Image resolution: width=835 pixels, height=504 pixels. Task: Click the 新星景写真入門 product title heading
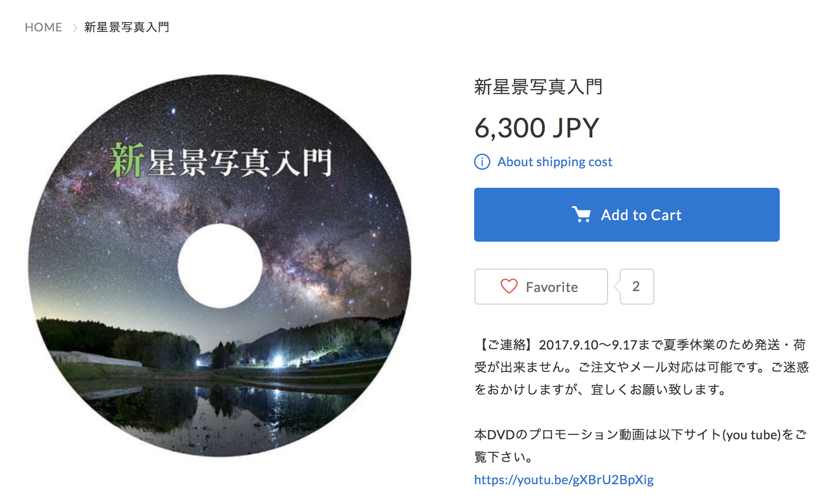tap(538, 87)
